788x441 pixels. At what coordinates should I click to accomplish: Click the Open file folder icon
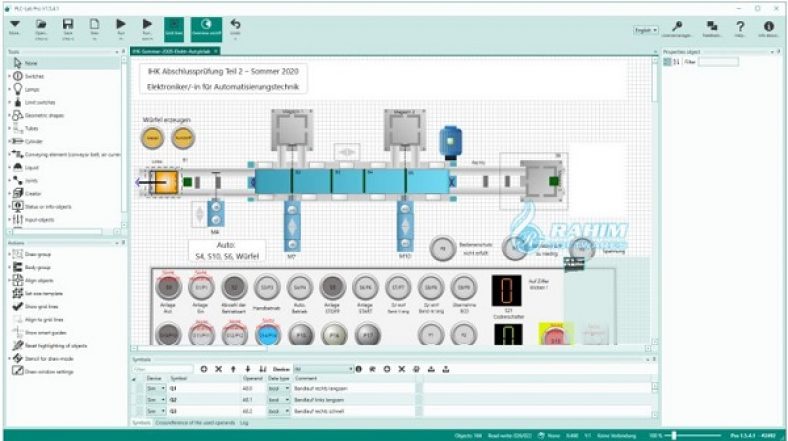pos(41,24)
